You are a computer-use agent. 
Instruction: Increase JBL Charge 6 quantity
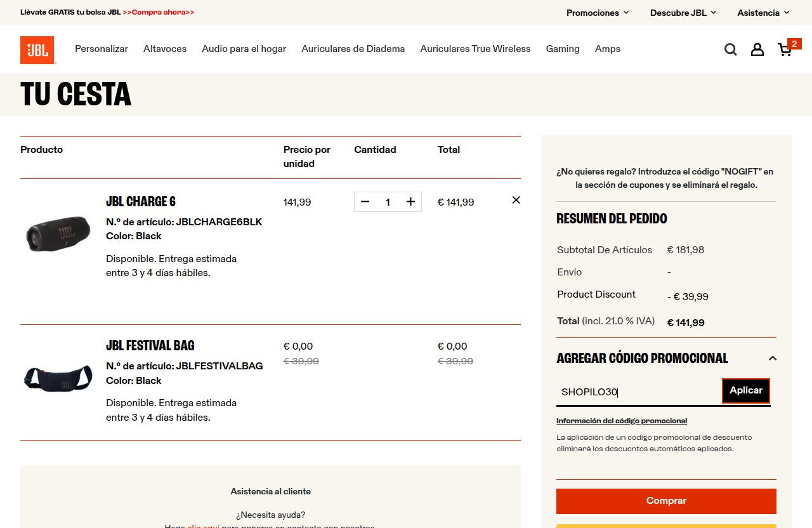point(410,202)
